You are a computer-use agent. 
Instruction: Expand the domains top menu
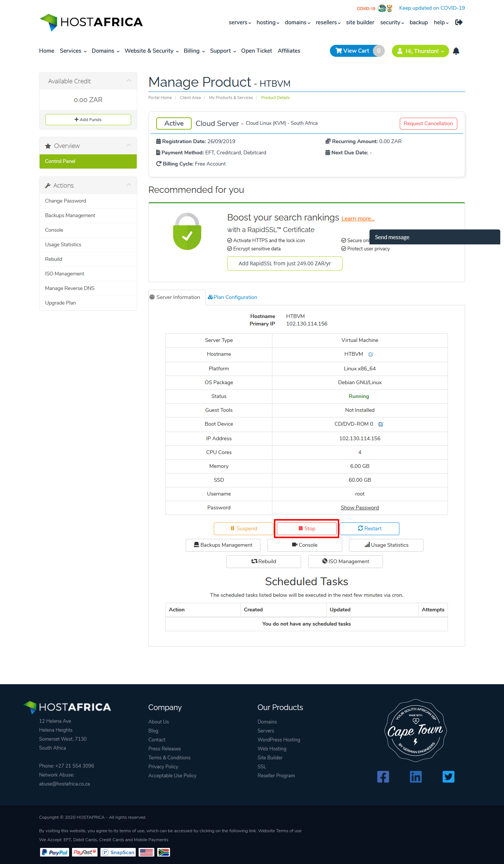pyautogui.click(x=297, y=22)
